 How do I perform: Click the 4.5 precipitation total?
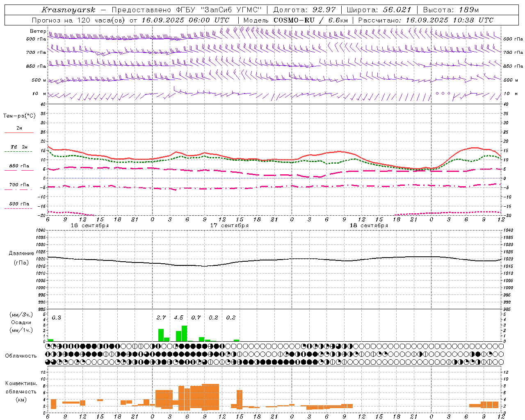178,317
